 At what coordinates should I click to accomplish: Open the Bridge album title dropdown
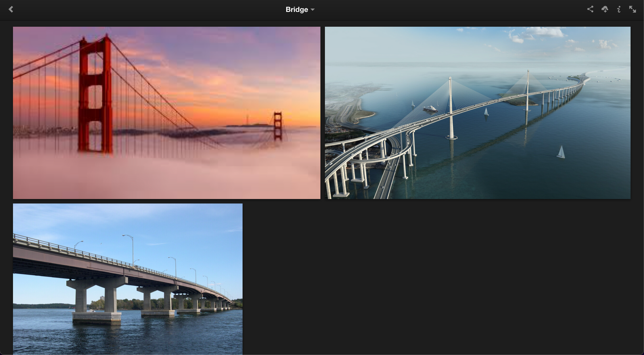tap(300, 10)
